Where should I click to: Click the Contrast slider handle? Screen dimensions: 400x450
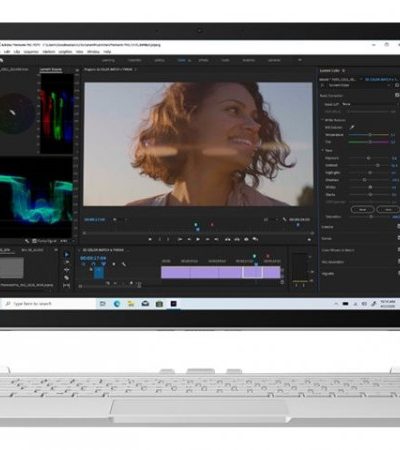378,165
